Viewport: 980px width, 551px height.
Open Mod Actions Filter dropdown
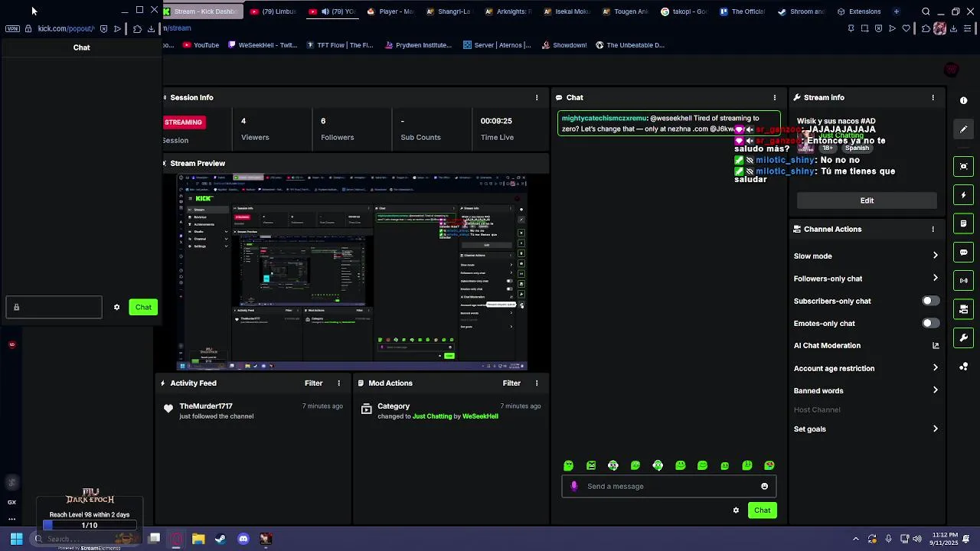(x=511, y=383)
